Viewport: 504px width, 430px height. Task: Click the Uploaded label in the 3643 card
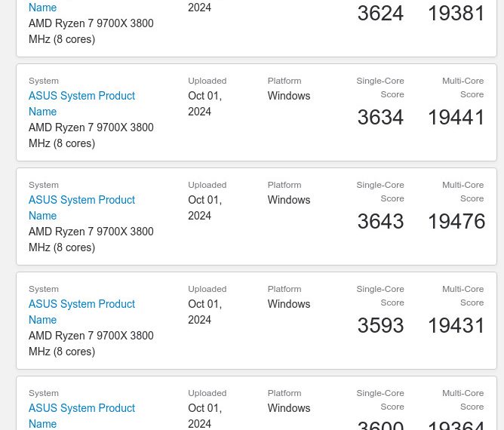tap(207, 185)
